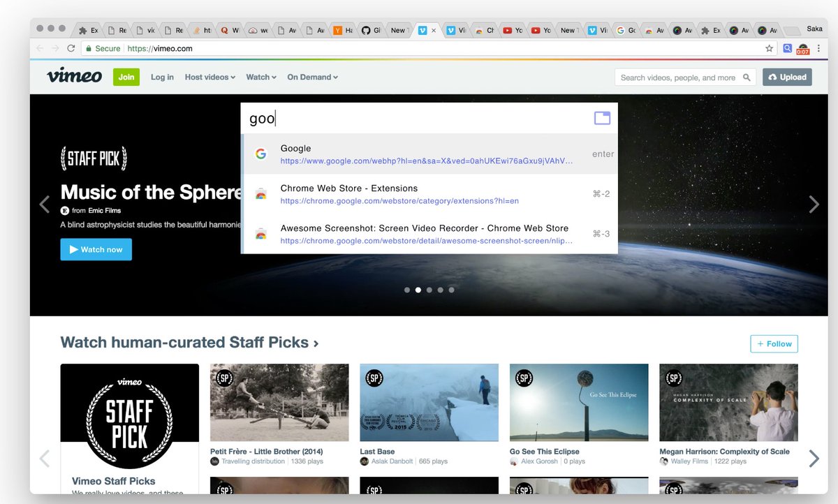
Task: Switch to the Quora tab
Action: coord(230,30)
